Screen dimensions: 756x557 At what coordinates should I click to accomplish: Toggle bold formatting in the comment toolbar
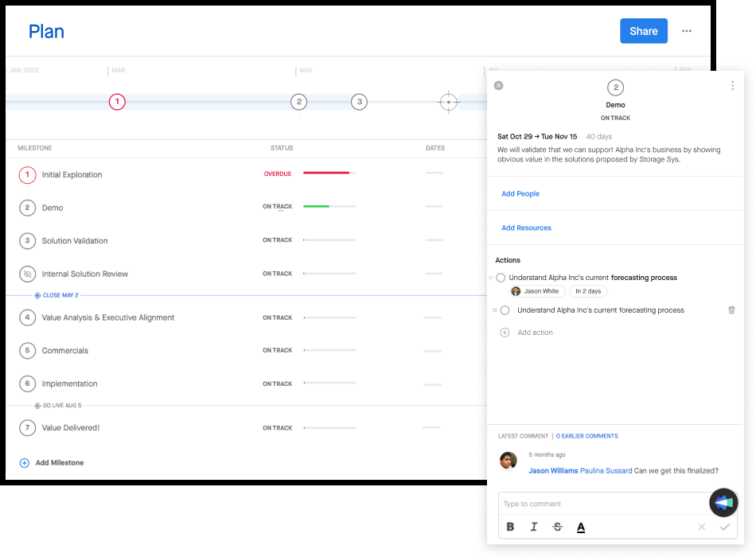click(510, 526)
